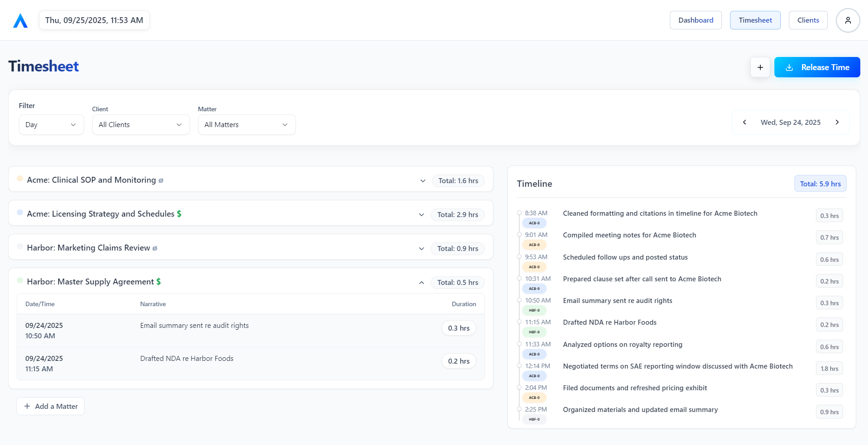The image size is (868, 445).
Task: Open the Clients tab
Action: (808, 20)
